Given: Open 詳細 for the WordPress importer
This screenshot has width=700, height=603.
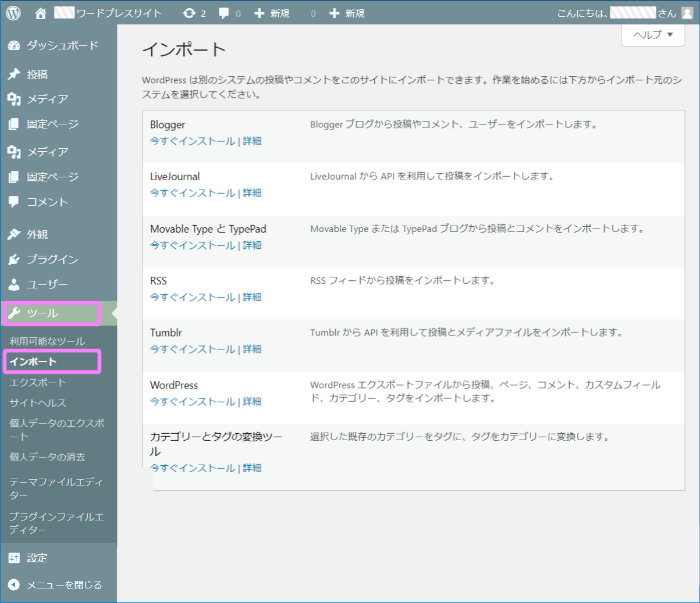Looking at the screenshot, I should tap(252, 401).
